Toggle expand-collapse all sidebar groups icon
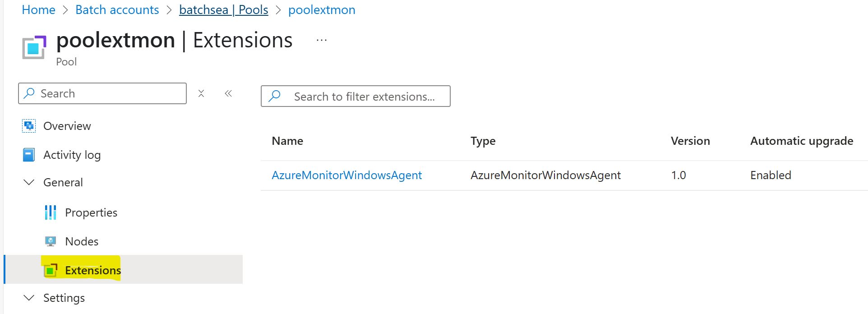This screenshot has height=314, width=868. 201,93
